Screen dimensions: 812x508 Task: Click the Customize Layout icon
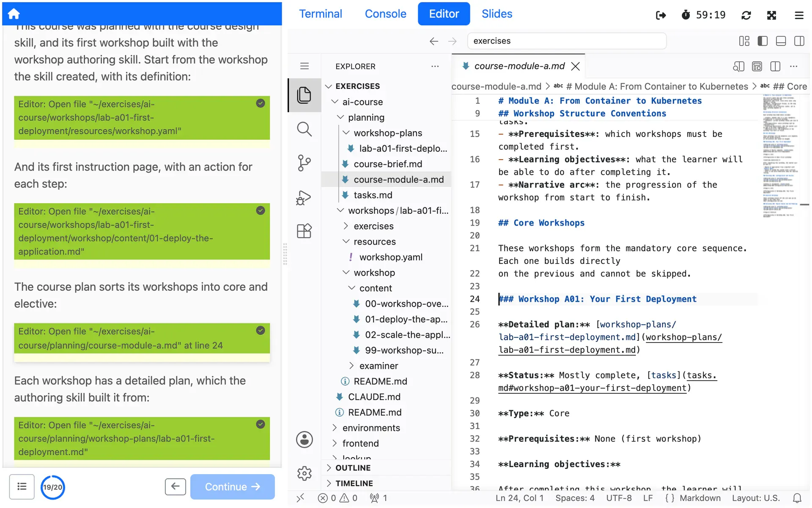pos(744,41)
